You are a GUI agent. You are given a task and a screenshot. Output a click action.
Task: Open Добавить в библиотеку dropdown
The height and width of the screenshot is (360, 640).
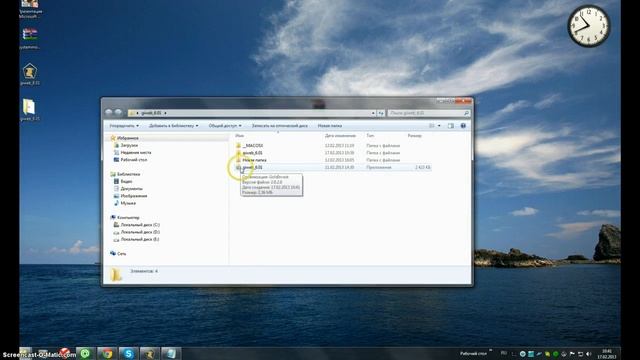coord(173,126)
